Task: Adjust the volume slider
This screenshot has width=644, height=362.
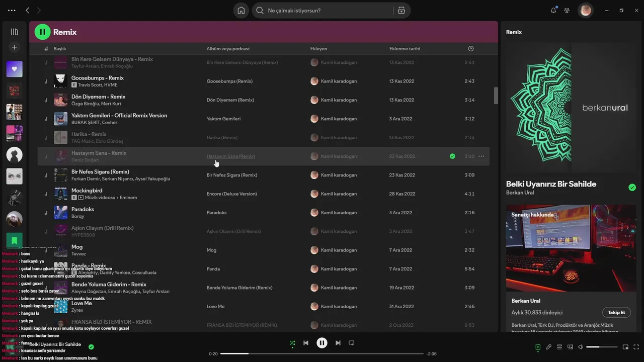Action: pyautogui.click(x=602, y=347)
